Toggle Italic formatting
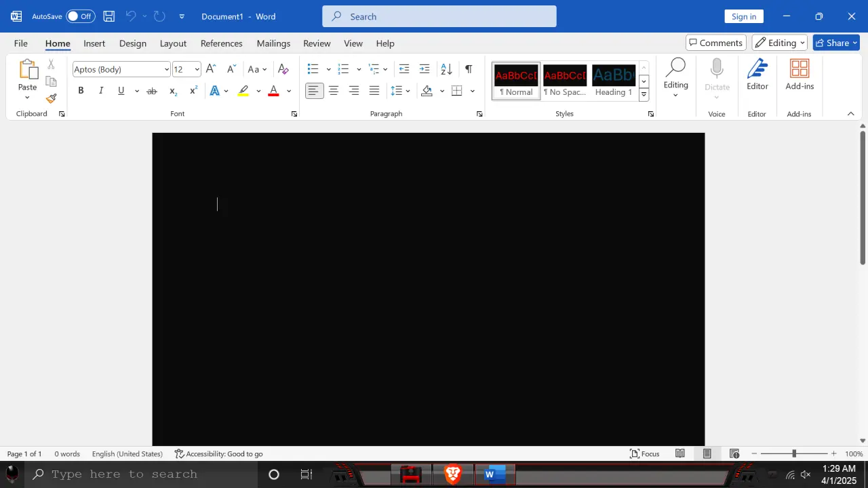 [101, 91]
